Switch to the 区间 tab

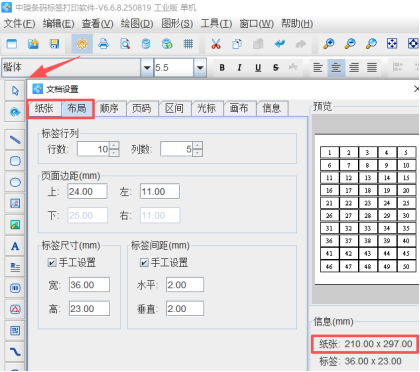coord(174,108)
